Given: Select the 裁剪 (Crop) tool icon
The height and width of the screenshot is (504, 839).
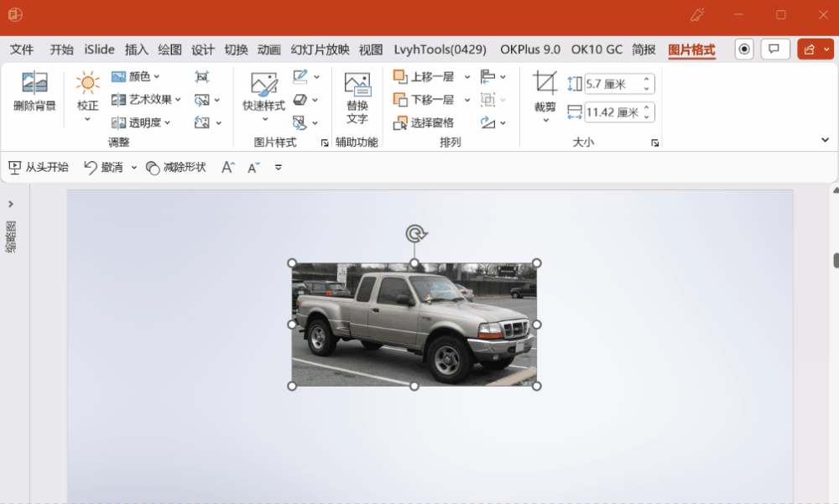Looking at the screenshot, I should click(x=545, y=83).
